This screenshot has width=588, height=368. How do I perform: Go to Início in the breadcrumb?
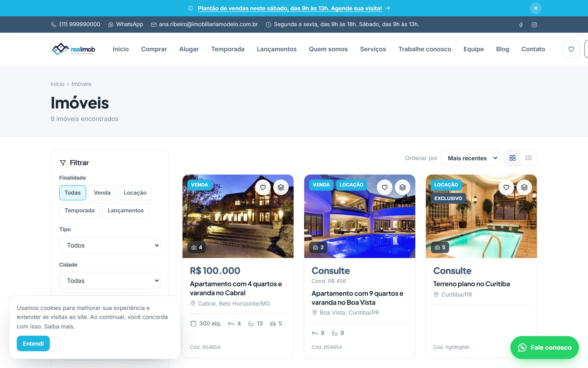(x=57, y=84)
